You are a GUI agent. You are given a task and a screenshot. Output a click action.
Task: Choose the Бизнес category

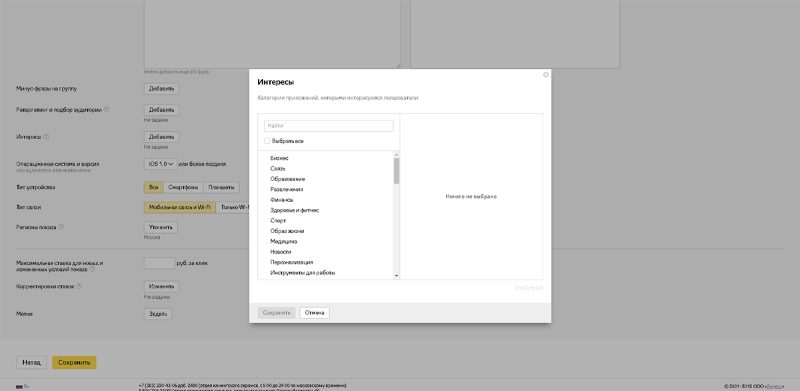279,158
